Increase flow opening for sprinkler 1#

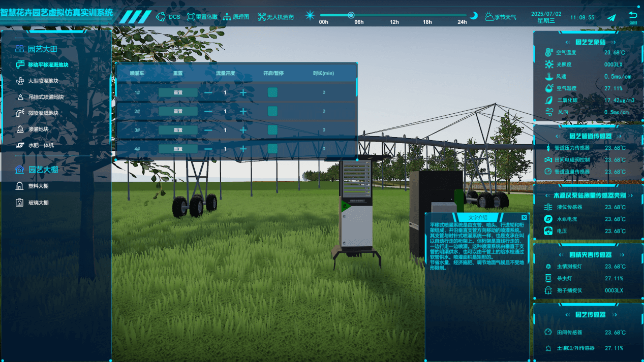coord(243,92)
